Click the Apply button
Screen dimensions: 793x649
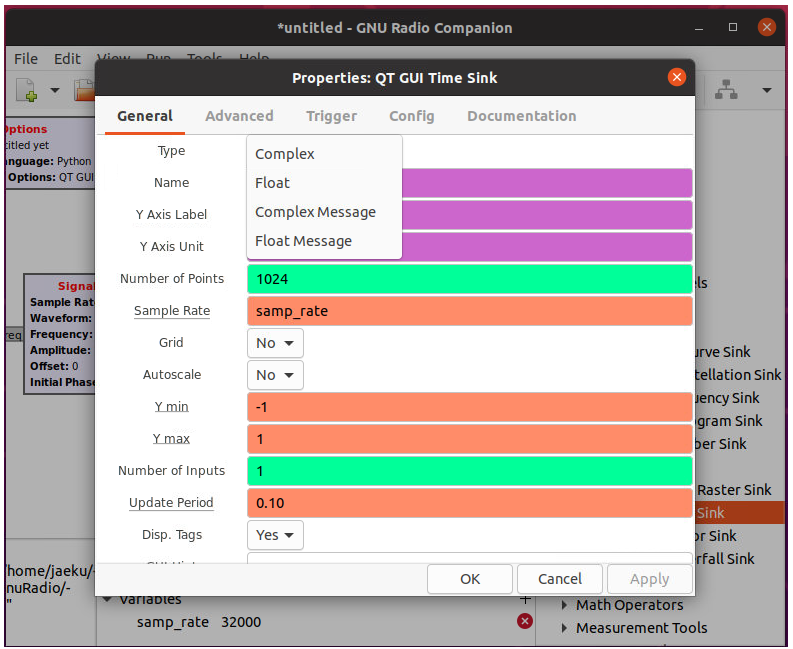point(649,579)
